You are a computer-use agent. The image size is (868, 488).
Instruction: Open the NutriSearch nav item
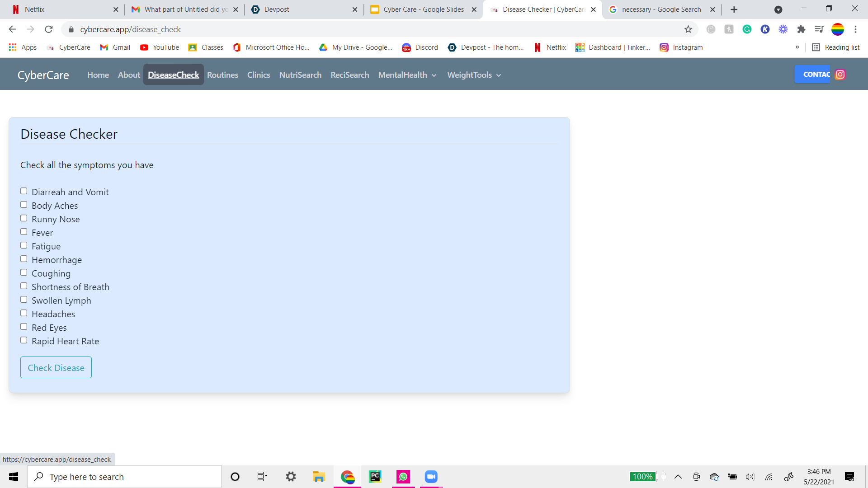tap(300, 75)
